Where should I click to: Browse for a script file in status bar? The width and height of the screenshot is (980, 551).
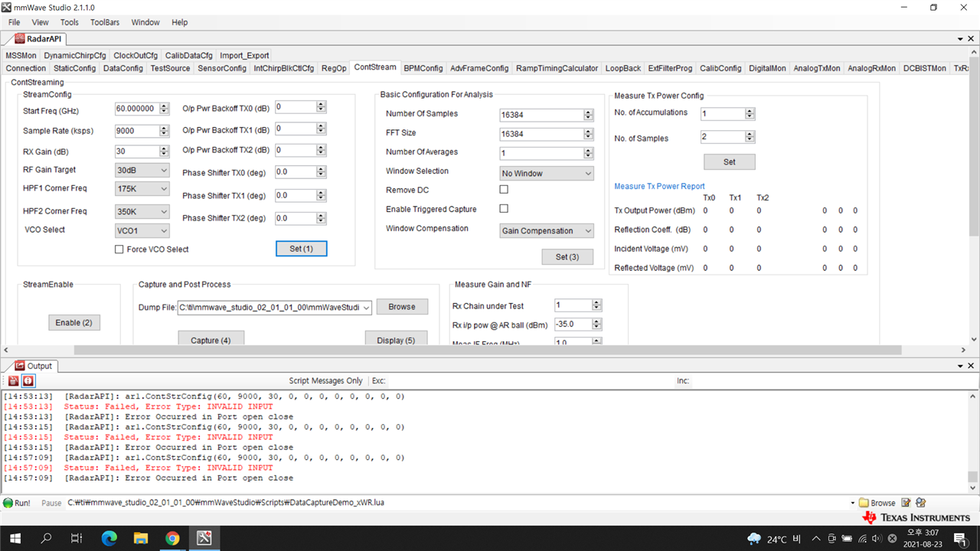point(877,503)
